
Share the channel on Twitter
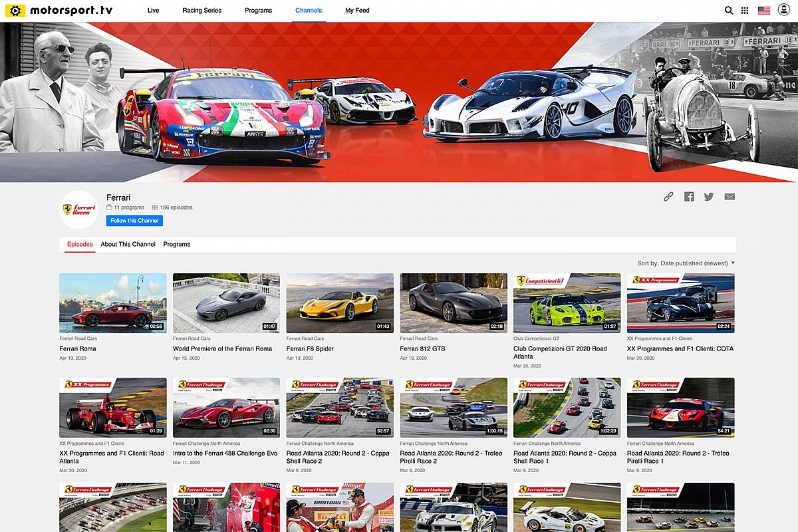(x=709, y=196)
